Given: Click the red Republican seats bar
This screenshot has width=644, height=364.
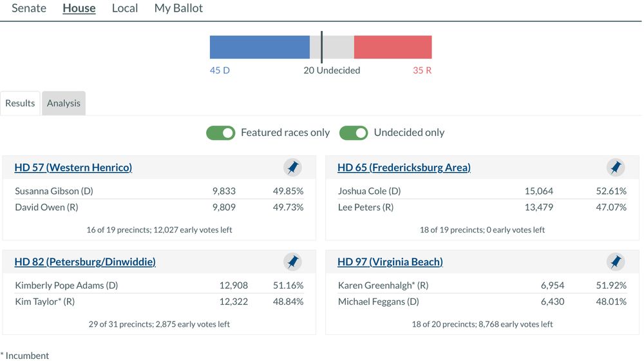Looking at the screenshot, I should coord(393,47).
